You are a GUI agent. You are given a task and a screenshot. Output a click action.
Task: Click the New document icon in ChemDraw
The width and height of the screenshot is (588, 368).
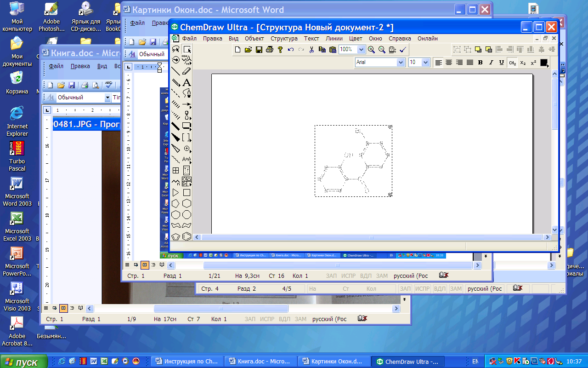tap(237, 50)
